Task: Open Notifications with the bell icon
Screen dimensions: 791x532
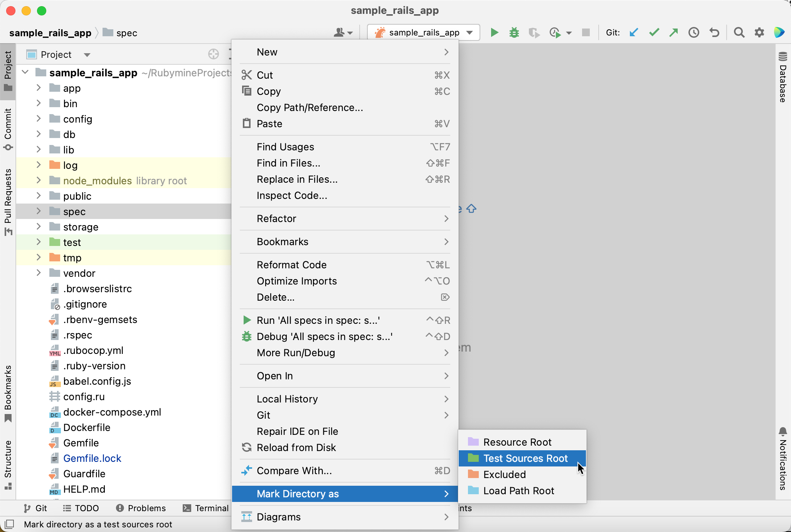Action: [x=782, y=432]
